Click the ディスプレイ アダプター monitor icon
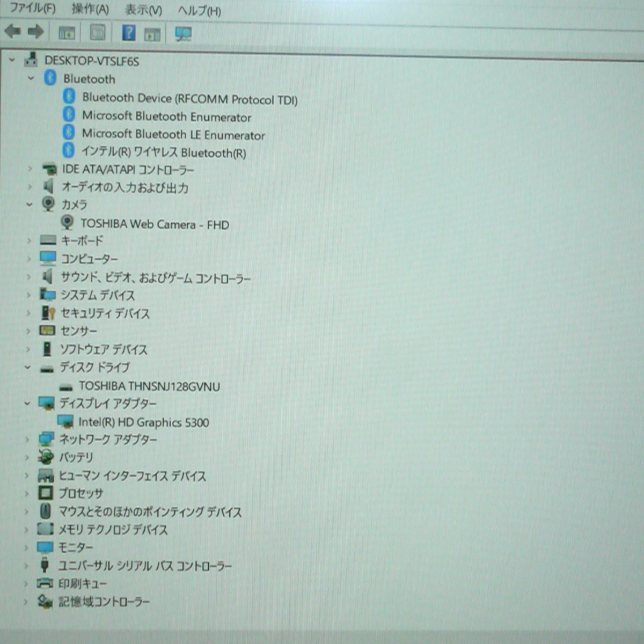 coord(46,404)
